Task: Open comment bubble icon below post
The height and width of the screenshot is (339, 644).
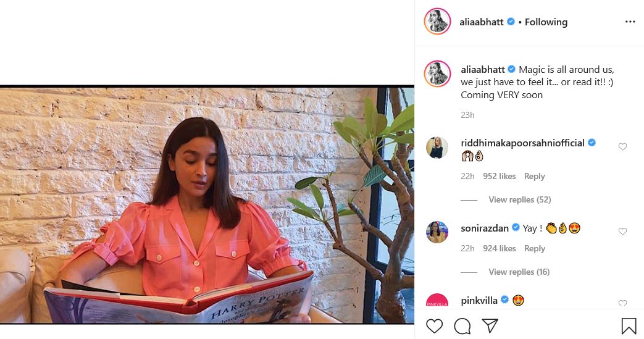Action: click(462, 326)
